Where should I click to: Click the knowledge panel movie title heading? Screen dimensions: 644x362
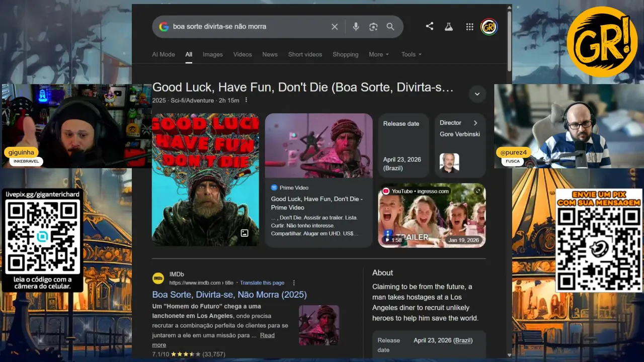303,87
